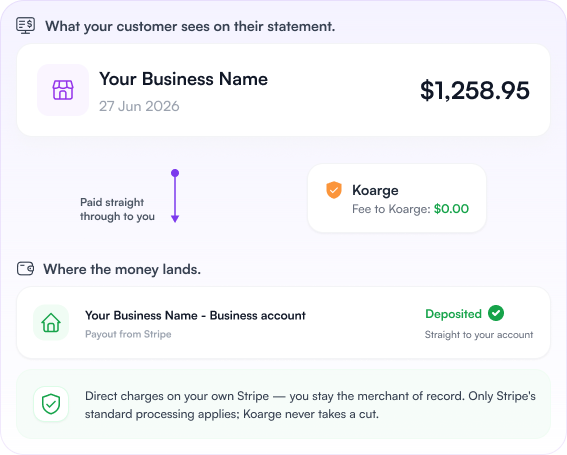Click the statement monitor dollar icon
Image resolution: width=567 pixels, height=455 pixels.
pos(25,26)
